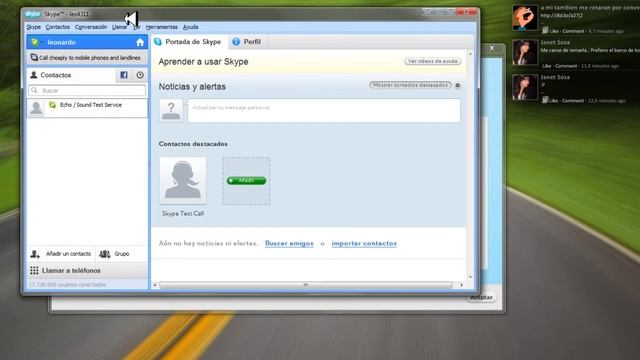This screenshot has width=640, height=360.
Task: Open the status dropdown next to leonardo
Action: pyautogui.click(x=36, y=42)
